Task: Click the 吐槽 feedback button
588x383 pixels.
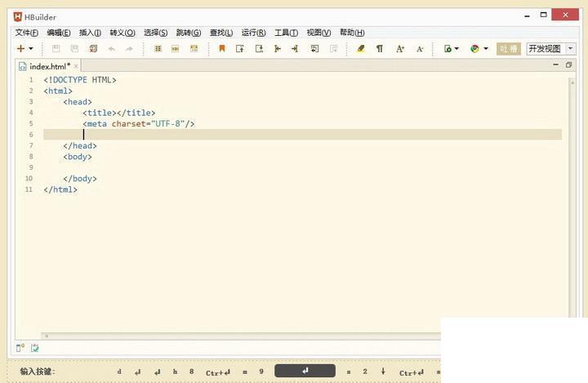Action: click(509, 49)
